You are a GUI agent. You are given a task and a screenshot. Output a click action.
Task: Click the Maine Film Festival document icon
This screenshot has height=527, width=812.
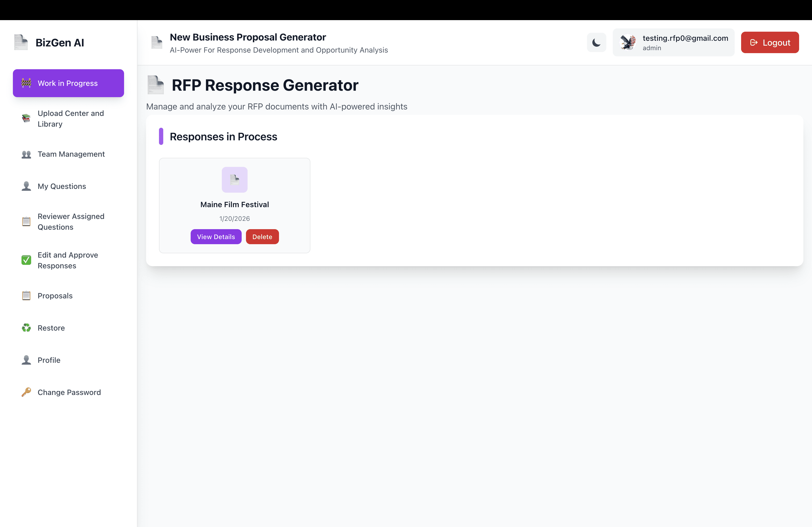pyautogui.click(x=234, y=180)
